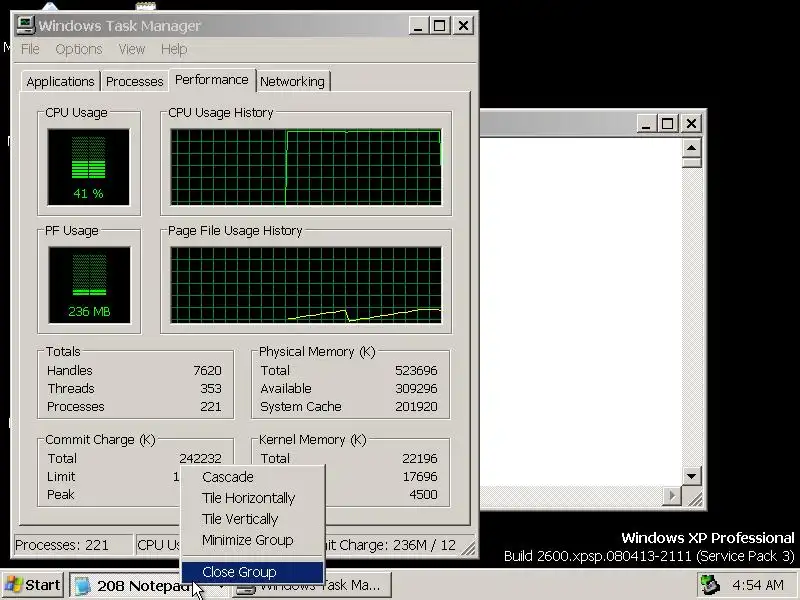Image resolution: width=800 pixels, height=600 pixels.
Task: Click the scroll up arrow in Notepad window
Action: [x=691, y=148]
